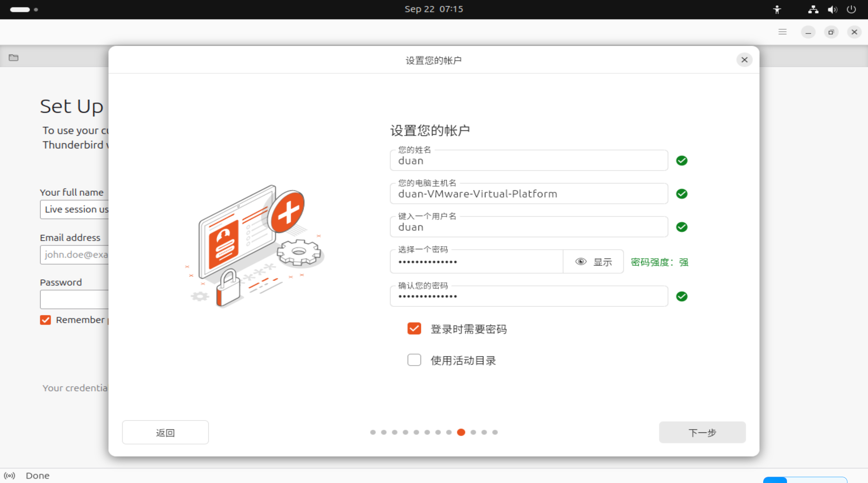
Task: Click the power menu icon
Action: tap(851, 9)
